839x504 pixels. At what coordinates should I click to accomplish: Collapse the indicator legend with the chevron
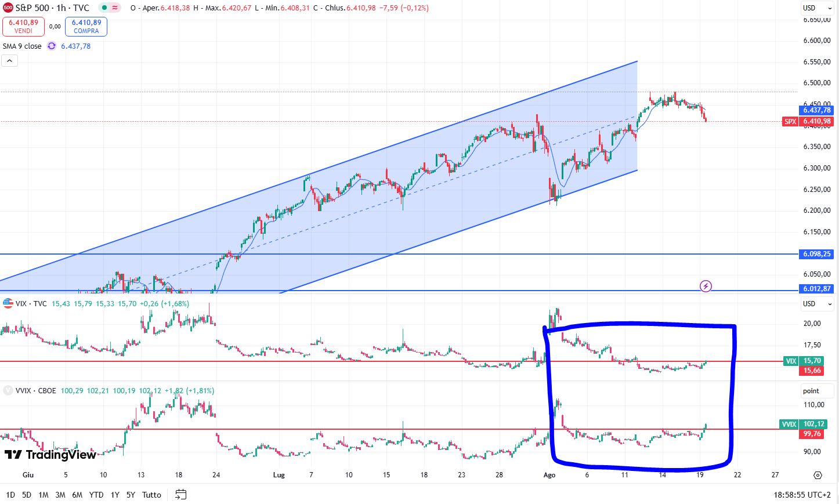[9, 60]
